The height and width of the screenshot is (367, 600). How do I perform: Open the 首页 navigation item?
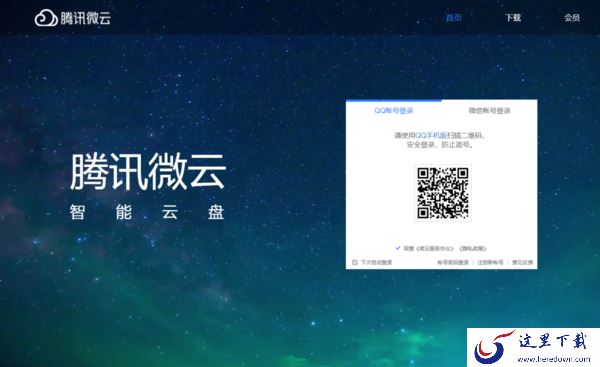454,18
